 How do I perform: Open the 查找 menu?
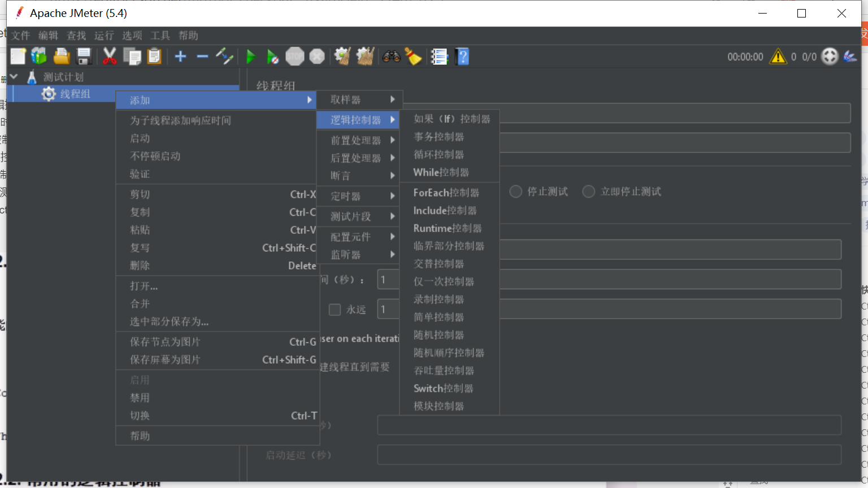(76, 36)
